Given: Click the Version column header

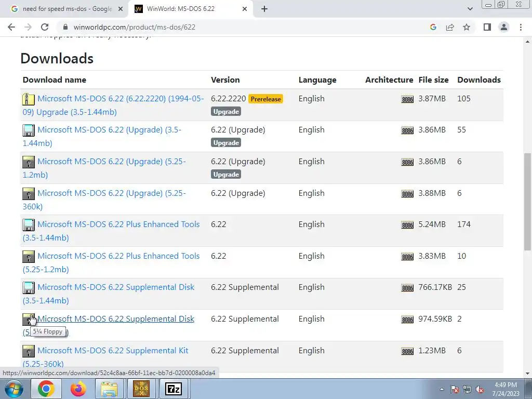Looking at the screenshot, I should tap(225, 80).
